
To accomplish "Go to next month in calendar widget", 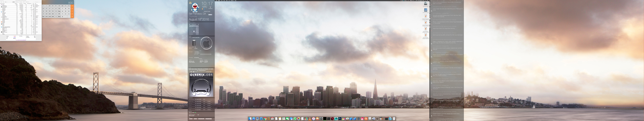I will (x=198, y=25).
